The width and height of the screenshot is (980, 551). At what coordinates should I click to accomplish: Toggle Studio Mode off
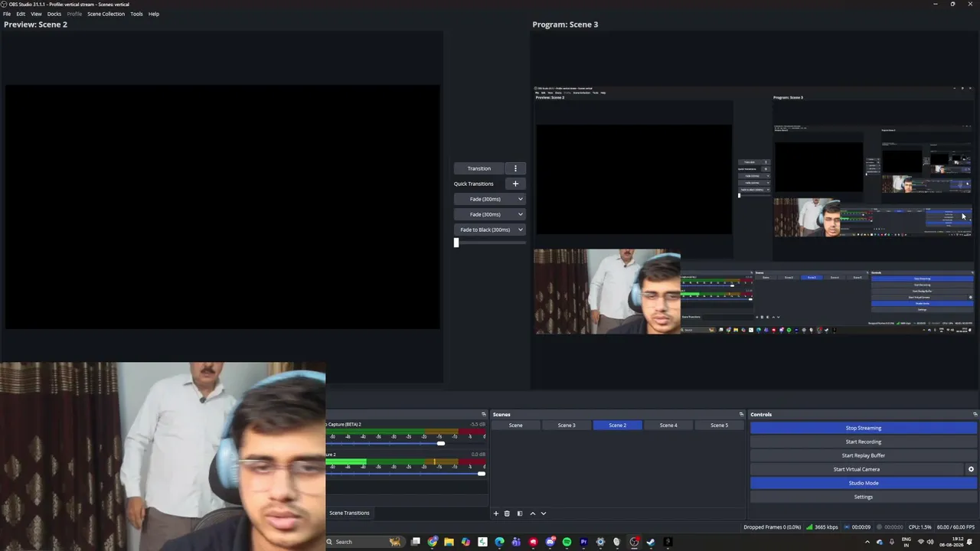coord(864,483)
